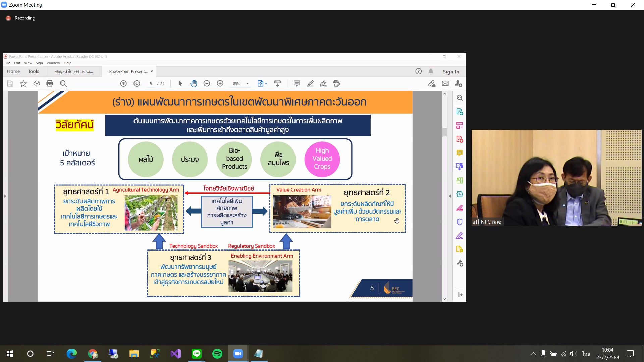Select the Hand pan tool

(x=194, y=84)
